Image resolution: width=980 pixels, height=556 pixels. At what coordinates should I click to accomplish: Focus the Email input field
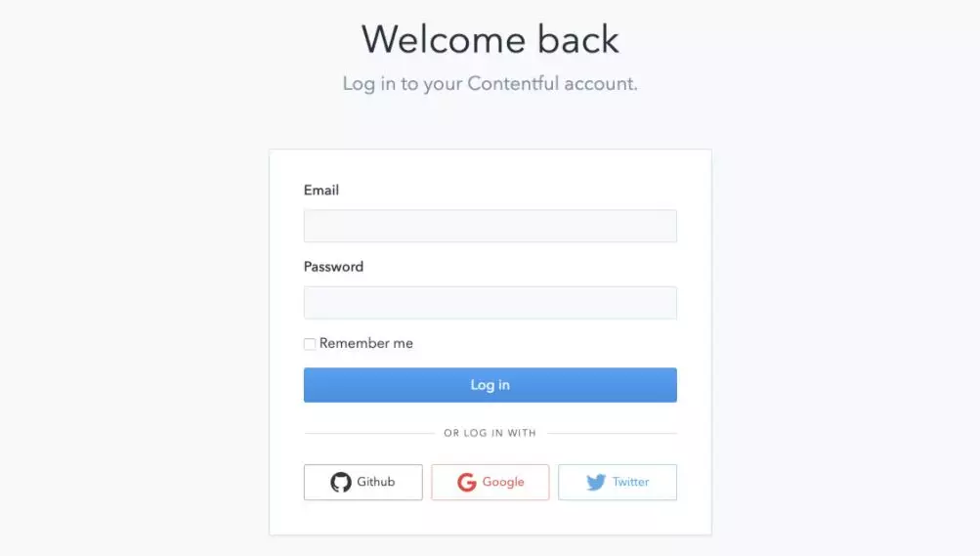pos(490,226)
